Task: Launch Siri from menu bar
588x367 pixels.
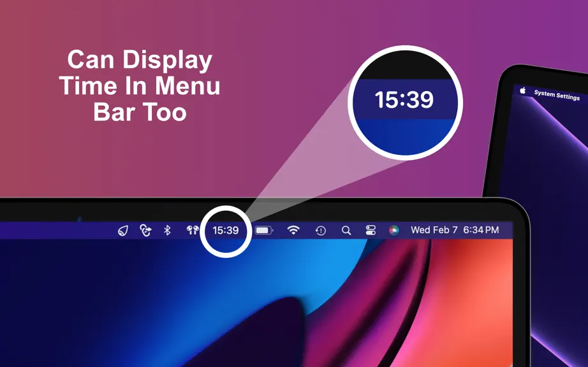Action: (393, 230)
